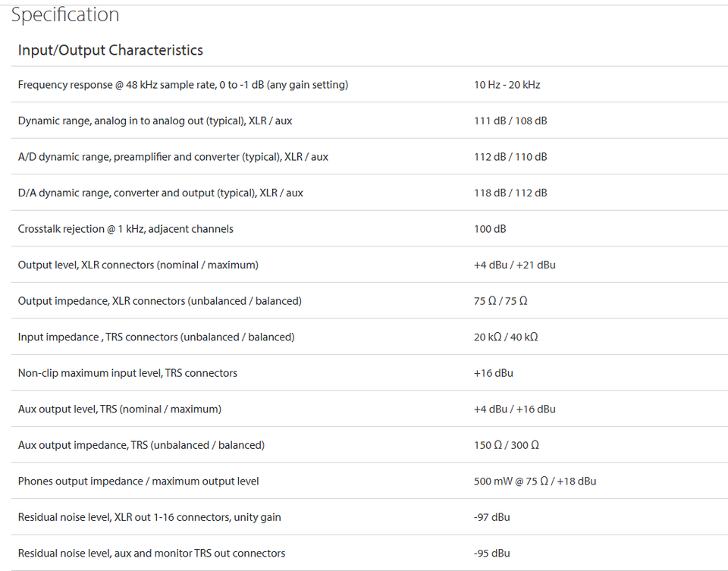This screenshot has width=728, height=571.
Task: Click the 75 Ω / 75 Ω impedance value
Action: (x=500, y=301)
